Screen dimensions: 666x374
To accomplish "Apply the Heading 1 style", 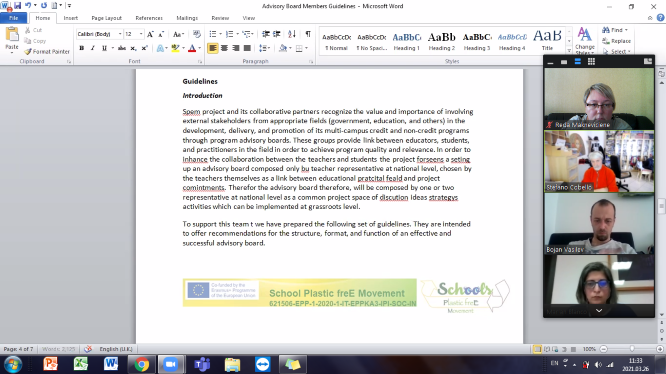I will tap(406, 42).
